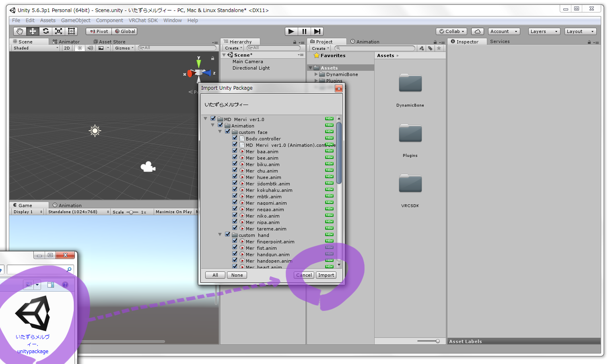Viewport: 610px width, 364px height.
Task: Click the green Y axis on gizmo
Action: click(198, 63)
